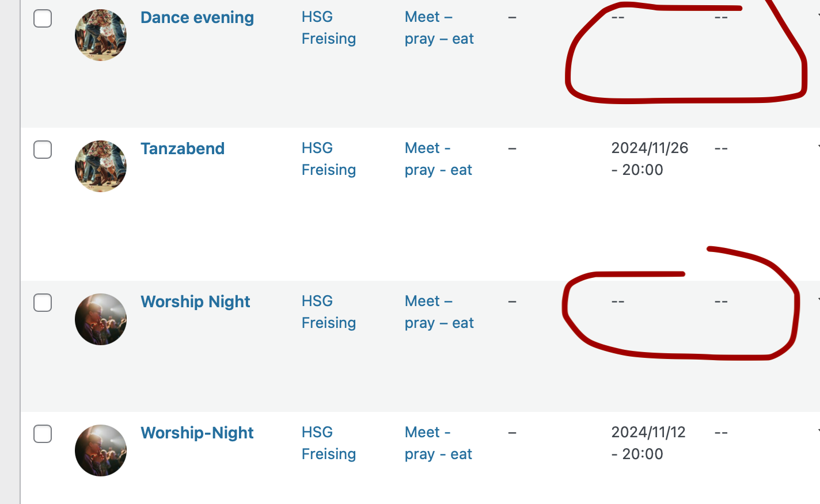Click HSG Freising in Worship-Night row
Viewport: 820px width, 504px height.
click(x=329, y=443)
